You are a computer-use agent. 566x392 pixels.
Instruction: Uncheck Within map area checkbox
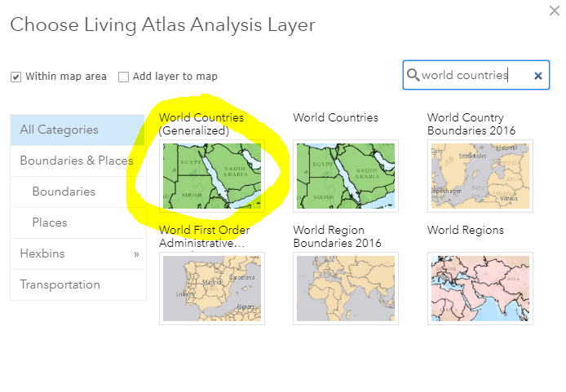15,77
